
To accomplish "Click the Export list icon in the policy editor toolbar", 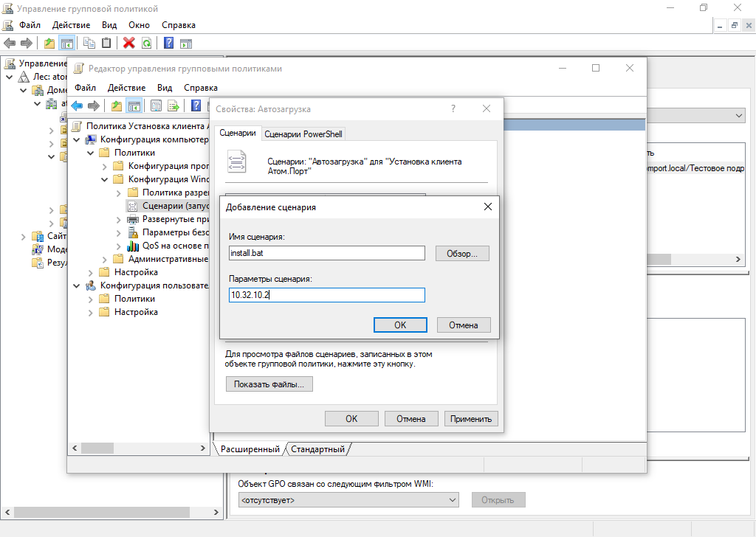I will (x=173, y=105).
